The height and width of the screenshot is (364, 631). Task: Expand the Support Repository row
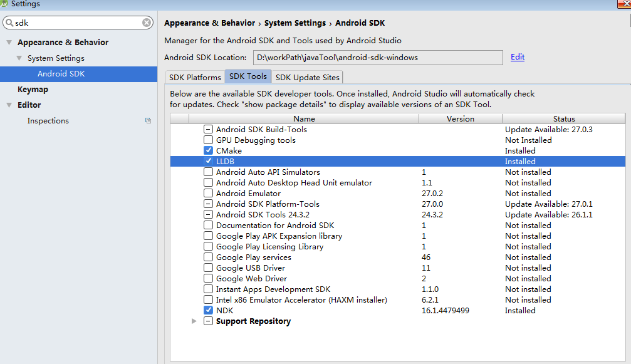(x=194, y=321)
